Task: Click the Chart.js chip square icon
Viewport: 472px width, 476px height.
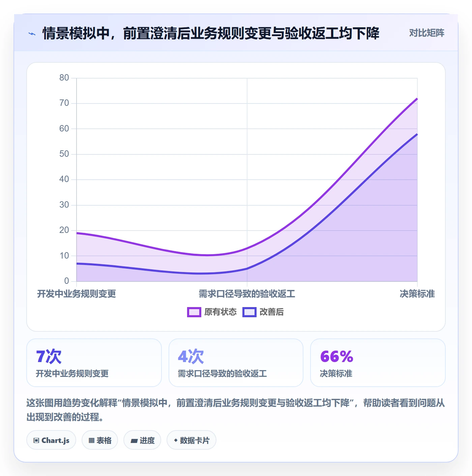Action: click(36, 441)
